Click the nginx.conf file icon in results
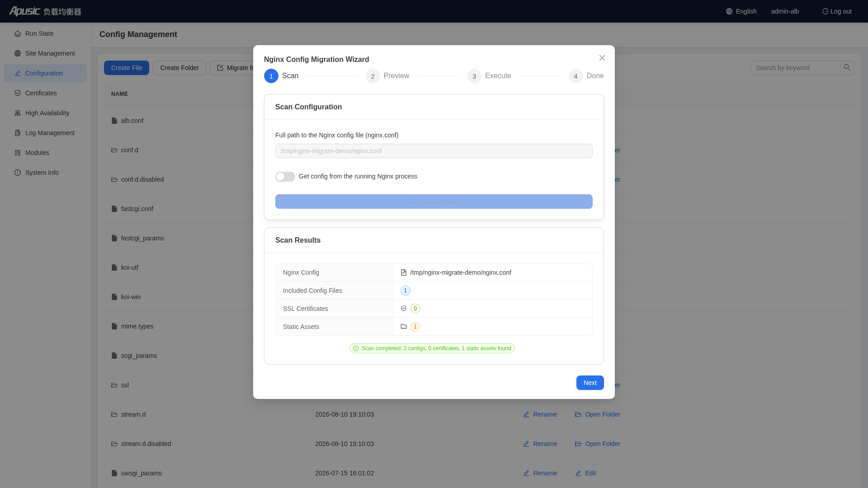 404,272
